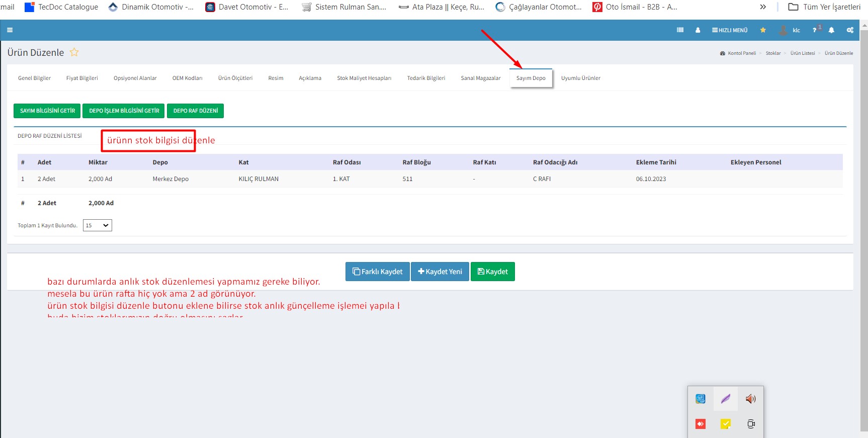Click the help question mark icon
The width and height of the screenshot is (868, 438).
pyautogui.click(x=815, y=30)
